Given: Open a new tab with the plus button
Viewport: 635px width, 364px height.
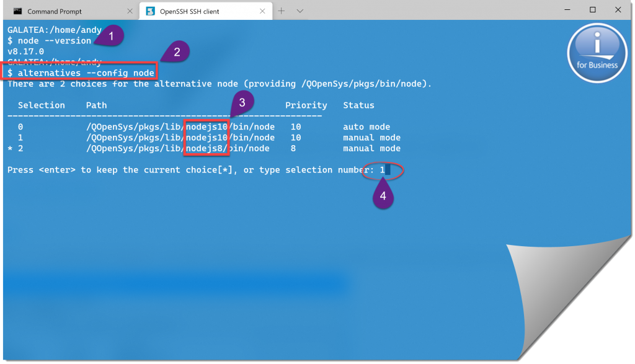Looking at the screenshot, I should click(x=281, y=11).
